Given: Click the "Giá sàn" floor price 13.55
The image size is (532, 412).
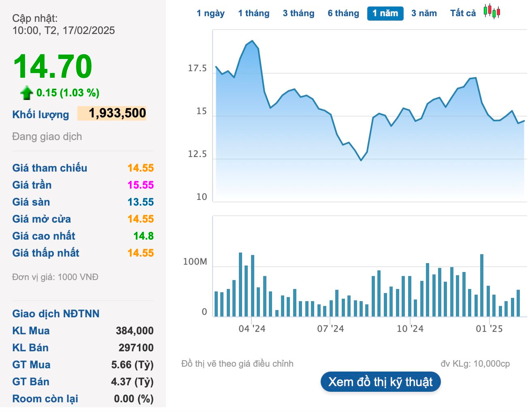Looking at the screenshot, I should (x=141, y=202).
